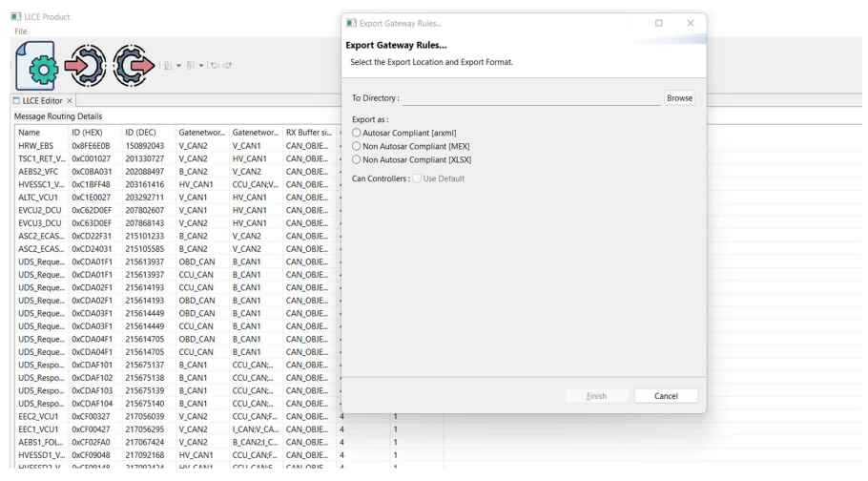Select the EEC2_VCU1 message name
The width and height of the screenshot is (868, 481).
(38, 417)
